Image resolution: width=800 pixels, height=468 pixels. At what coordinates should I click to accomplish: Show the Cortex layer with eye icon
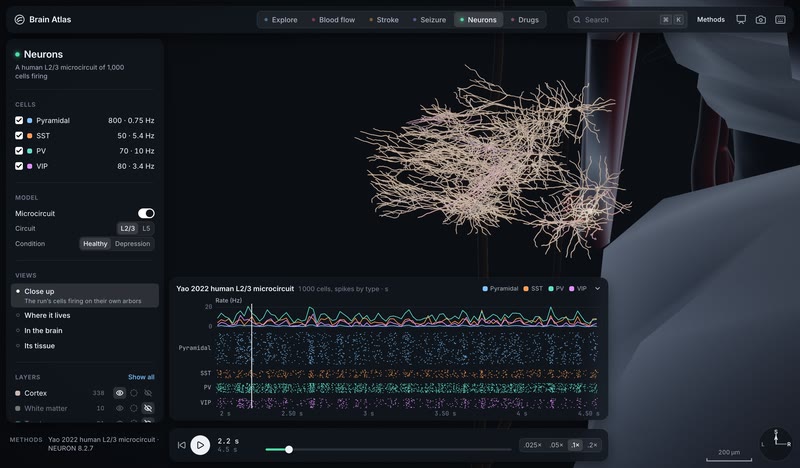119,393
